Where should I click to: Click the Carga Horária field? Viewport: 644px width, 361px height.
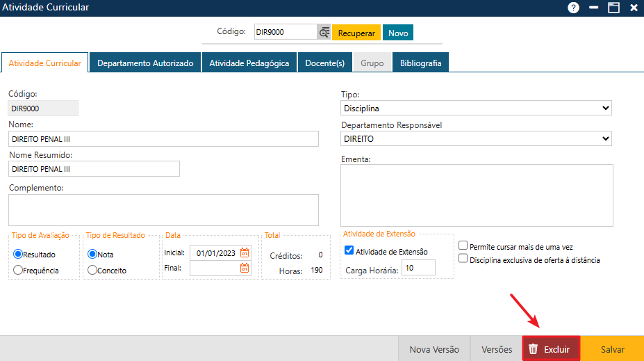click(x=418, y=268)
